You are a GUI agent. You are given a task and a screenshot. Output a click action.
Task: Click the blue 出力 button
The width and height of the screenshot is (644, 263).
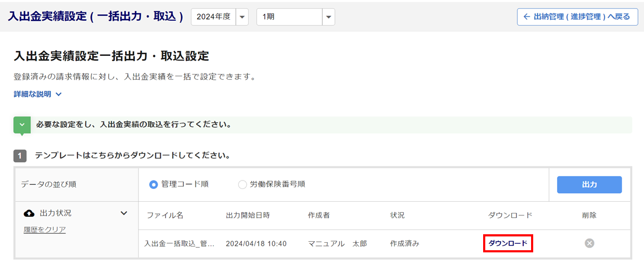click(x=589, y=184)
